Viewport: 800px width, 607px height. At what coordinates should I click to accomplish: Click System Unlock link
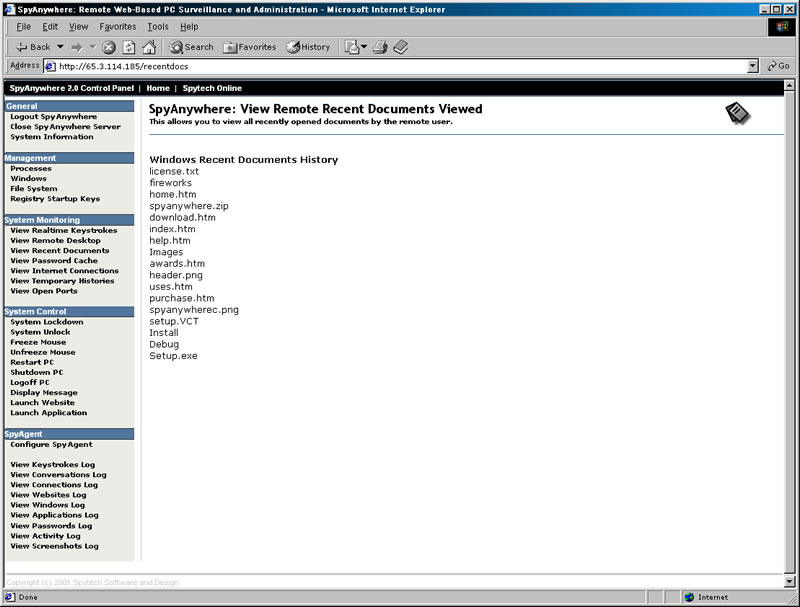coord(40,332)
